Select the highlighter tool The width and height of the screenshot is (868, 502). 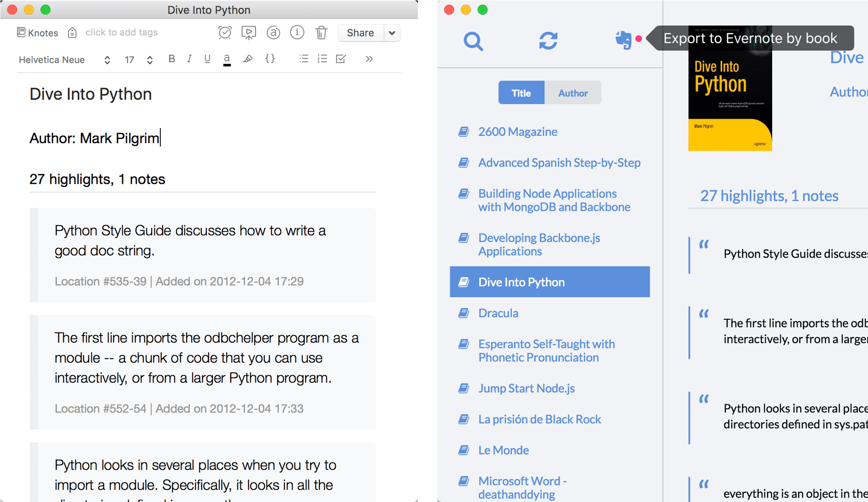[248, 59]
